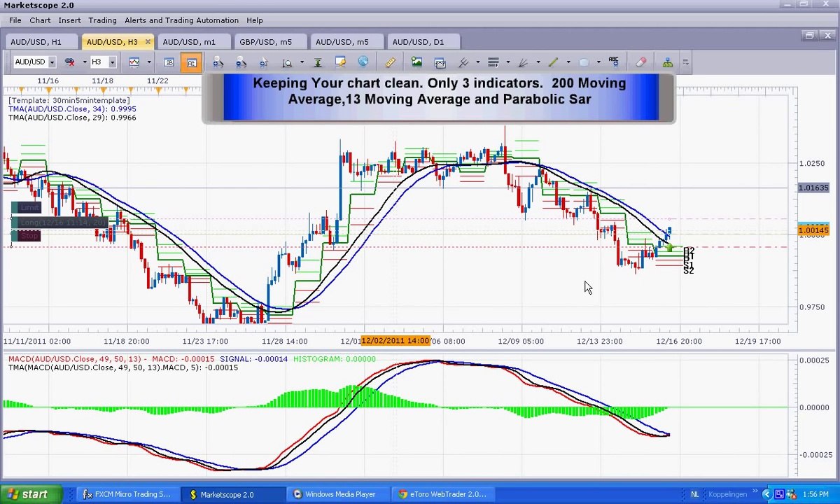Open the Help menu
Screen dimensions: 840x504
tap(255, 20)
